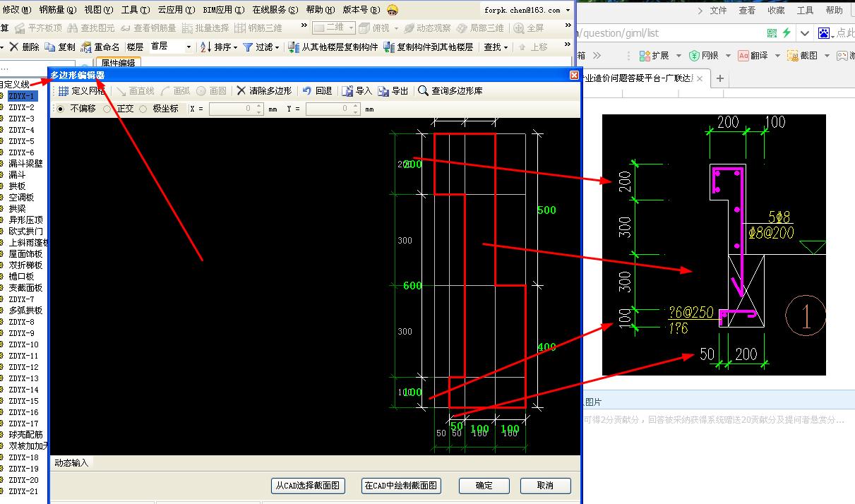Click 从其他楼层复制构件 tool
The image size is (855, 504).
click(333, 47)
